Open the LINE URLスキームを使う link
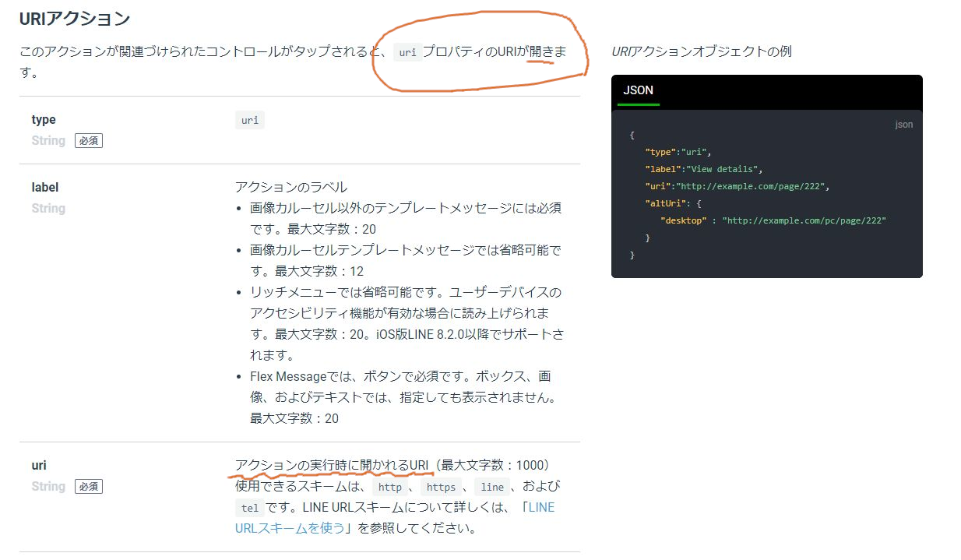 [395, 517]
